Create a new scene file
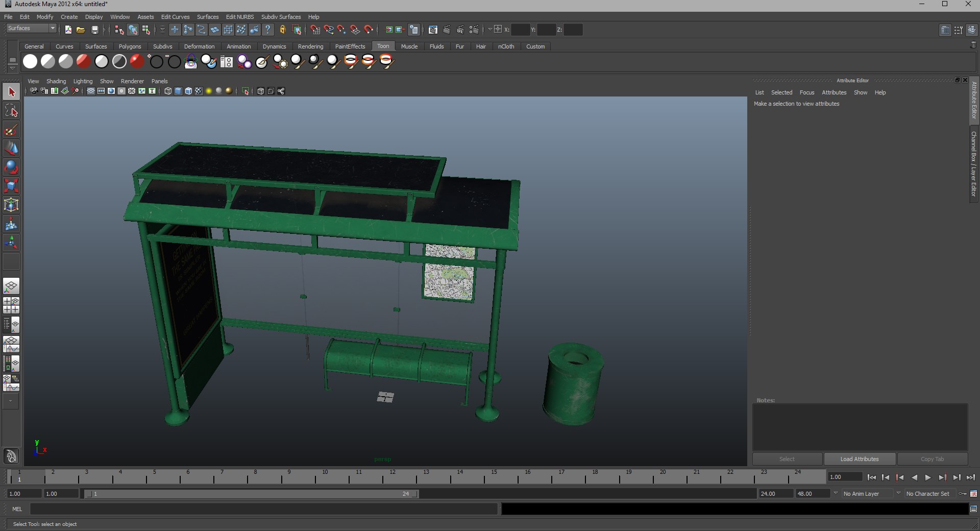This screenshot has height=531, width=980. (x=68, y=30)
